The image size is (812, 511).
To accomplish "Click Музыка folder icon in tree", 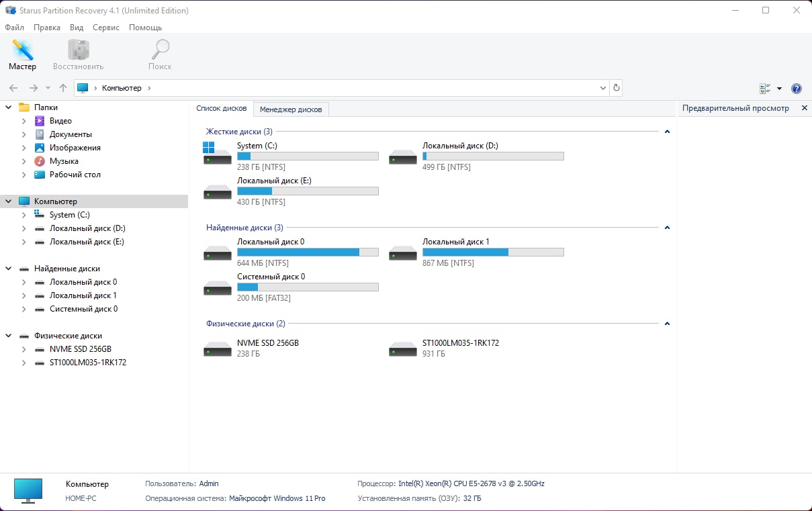I will tap(40, 161).
